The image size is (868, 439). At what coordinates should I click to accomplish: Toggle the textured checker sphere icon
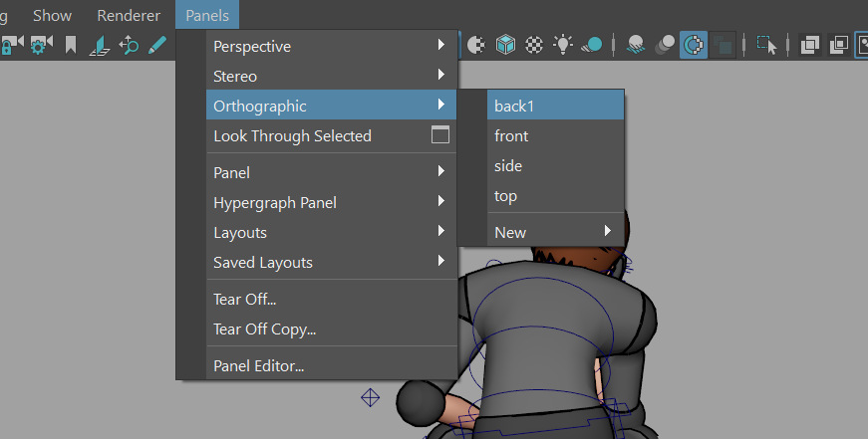click(x=533, y=45)
